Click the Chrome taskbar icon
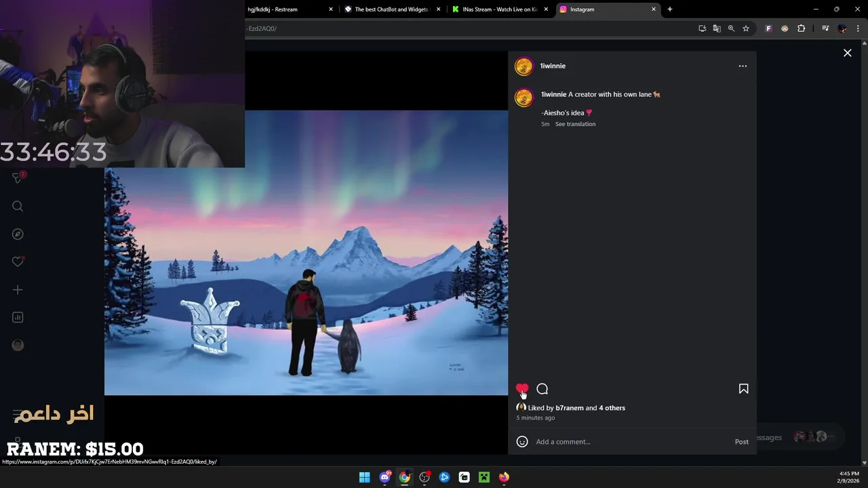 404,477
